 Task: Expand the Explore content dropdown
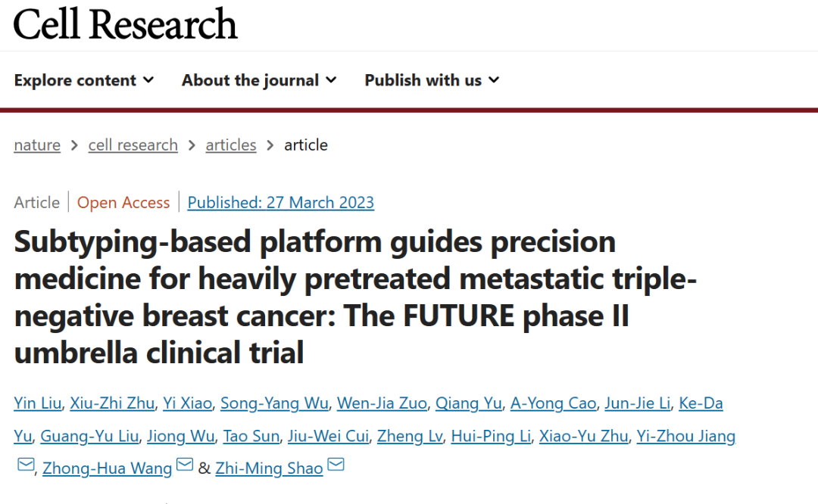(84, 80)
